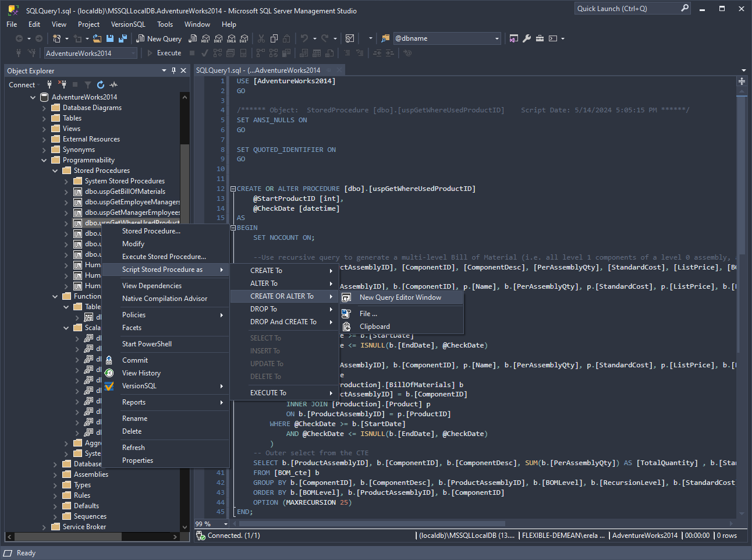
Task: Select View Dependencies in context menu
Action: [x=151, y=286]
